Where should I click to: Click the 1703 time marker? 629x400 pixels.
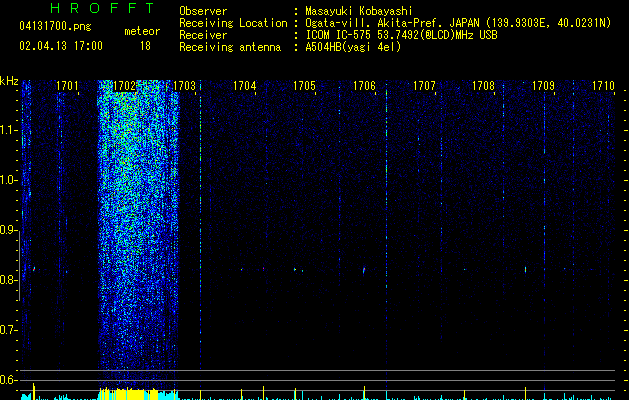pos(184,85)
